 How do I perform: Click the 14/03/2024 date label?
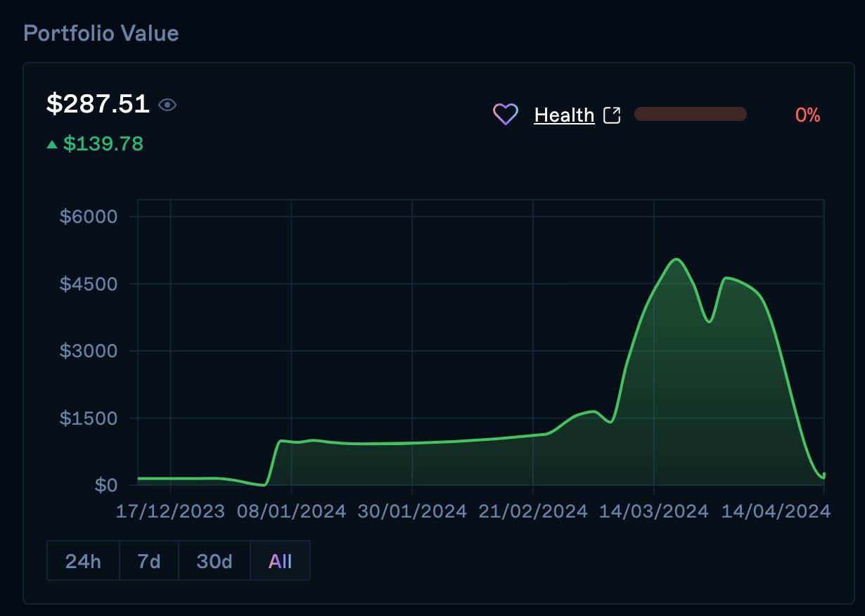click(654, 511)
